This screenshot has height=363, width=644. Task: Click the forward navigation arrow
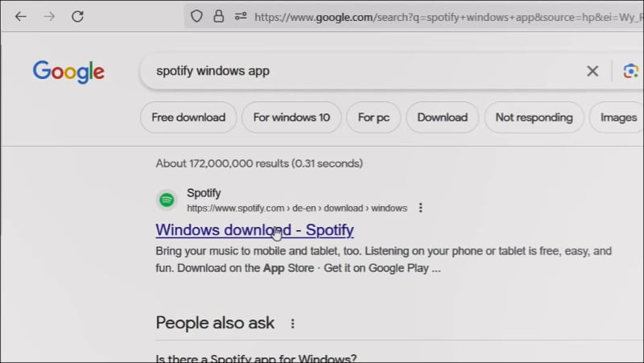tap(49, 17)
